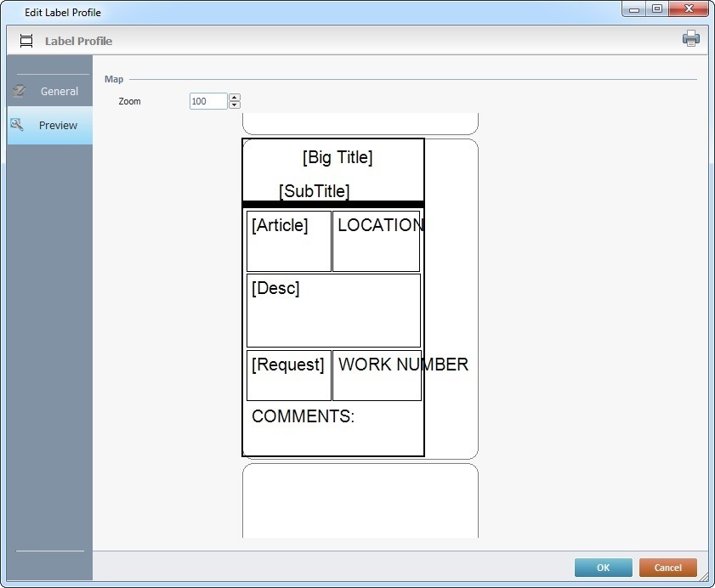Select the [SubTitle] field on label
This screenshot has height=588, width=715.
314,191
